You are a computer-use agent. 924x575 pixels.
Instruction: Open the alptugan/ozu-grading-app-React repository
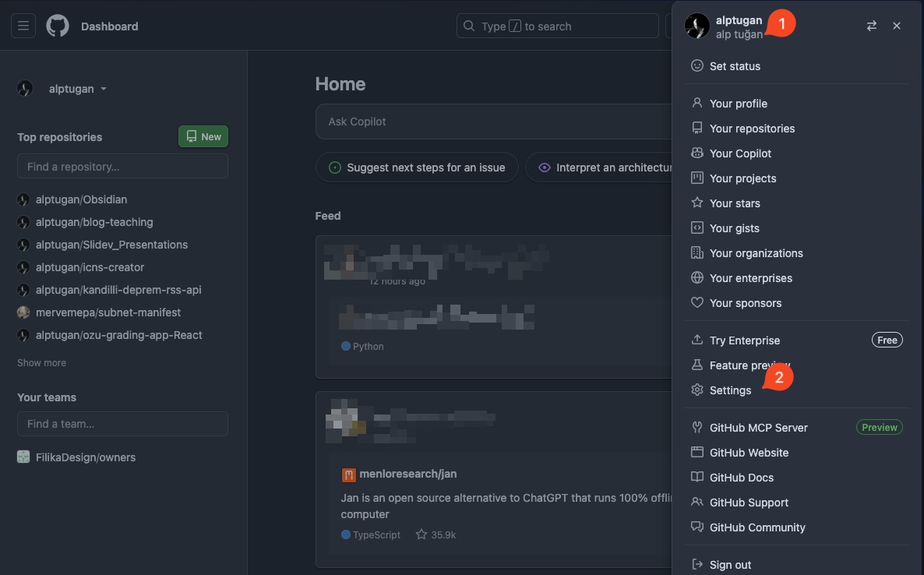click(x=119, y=334)
